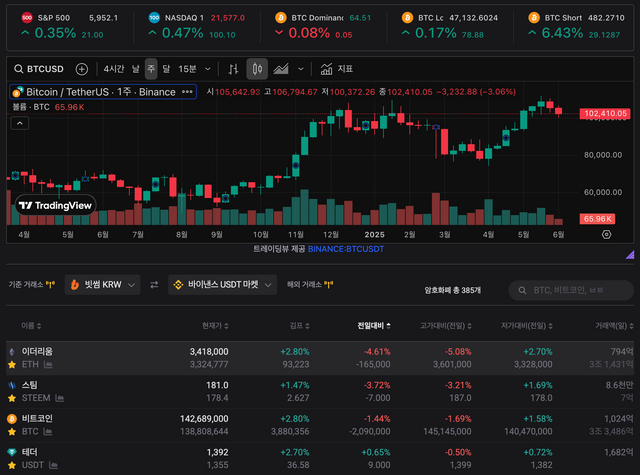
Task: Click the Steem coin logo
Action: (x=12, y=385)
